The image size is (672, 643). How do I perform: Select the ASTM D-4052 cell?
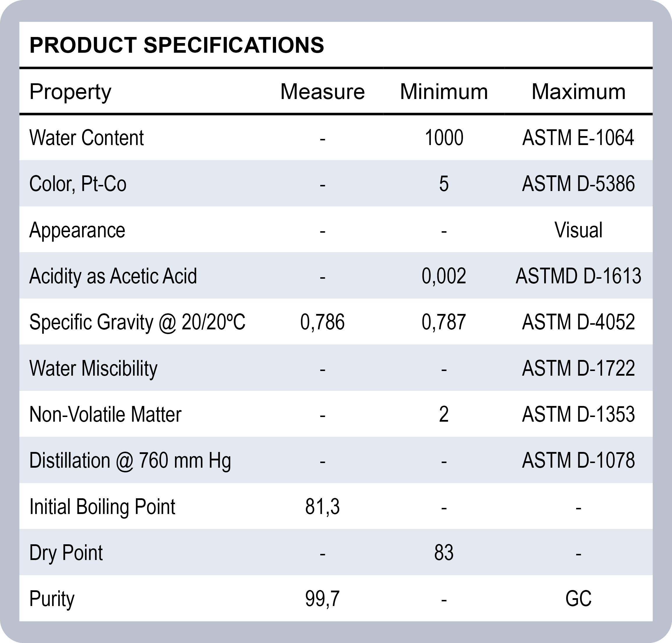click(579, 322)
